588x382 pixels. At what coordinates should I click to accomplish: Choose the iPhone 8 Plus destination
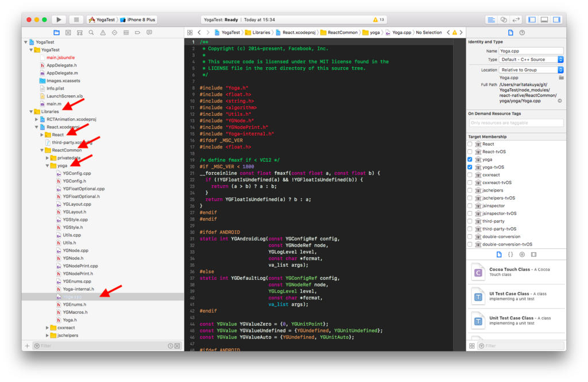[138, 20]
